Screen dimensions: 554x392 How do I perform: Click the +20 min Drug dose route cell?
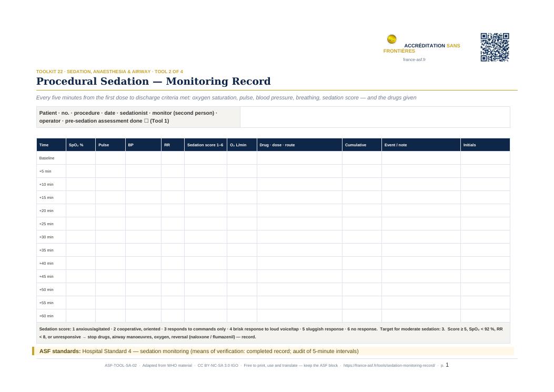(299, 210)
